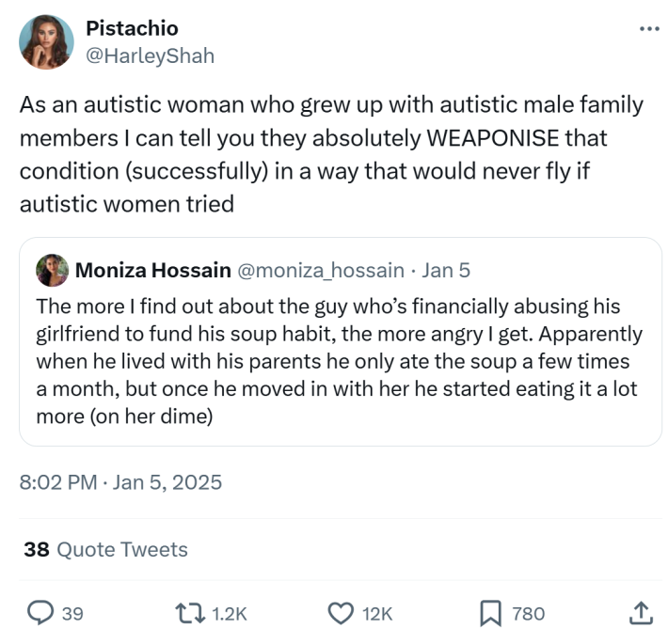Click the reply speech bubble icon

click(x=39, y=613)
